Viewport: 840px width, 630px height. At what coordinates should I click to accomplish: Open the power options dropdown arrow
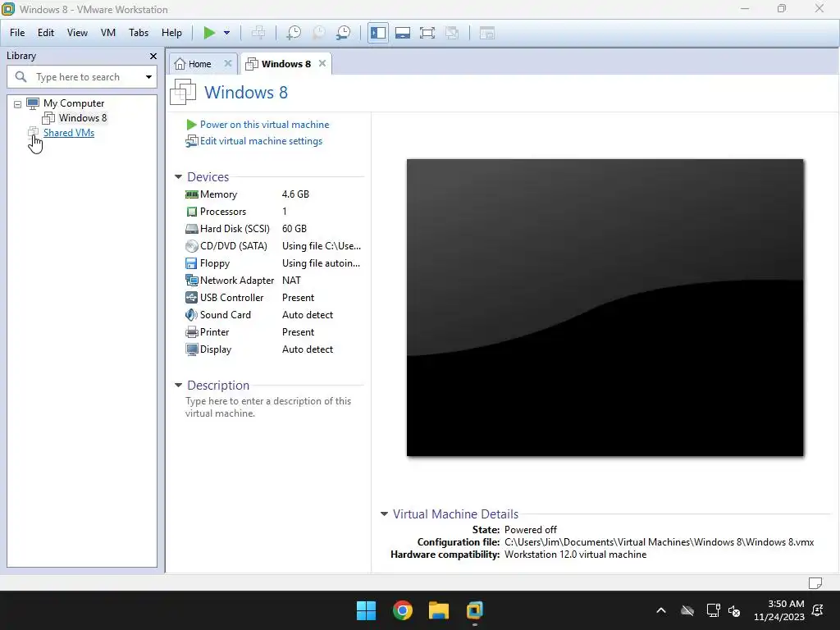click(x=226, y=33)
